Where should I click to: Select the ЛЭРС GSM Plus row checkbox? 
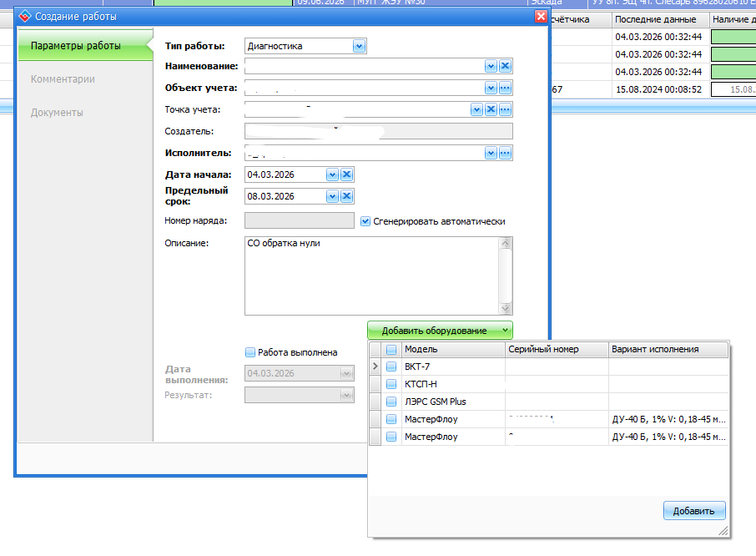[x=391, y=402]
